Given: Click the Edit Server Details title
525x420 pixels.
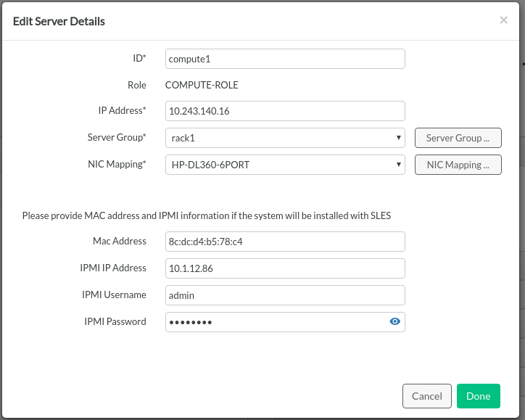Looking at the screenshot, I should coord(59,21).
